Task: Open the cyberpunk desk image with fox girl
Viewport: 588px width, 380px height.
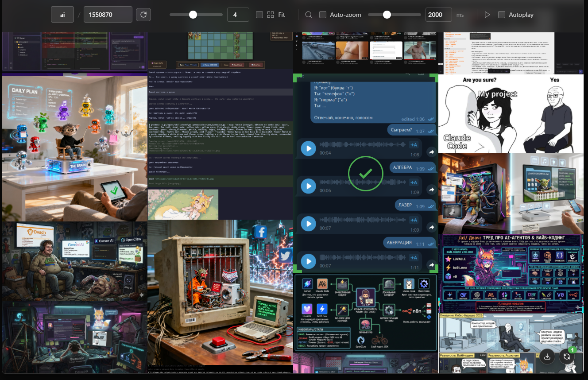Action: point(75,337)
